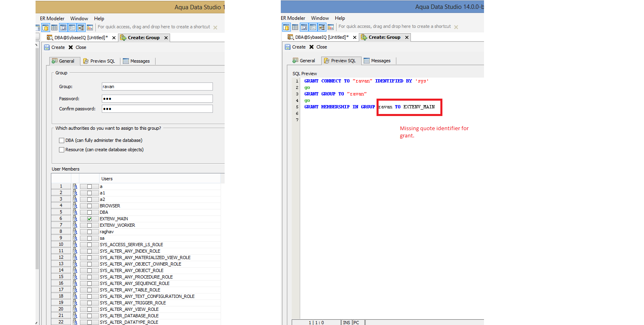Image resolution: width=644 pixels, height=325 pixels.
Task: Open the ER Modeler menu in left window
Action: pyautogui.click(x=52, y=19)
